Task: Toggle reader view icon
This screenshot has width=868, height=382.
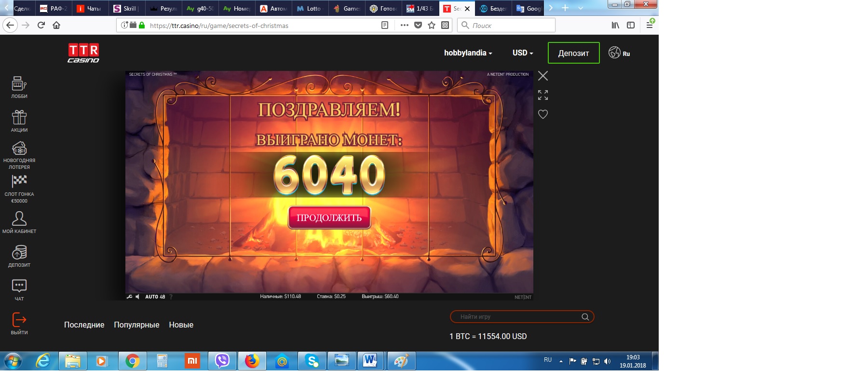Action: click(384, 25)
